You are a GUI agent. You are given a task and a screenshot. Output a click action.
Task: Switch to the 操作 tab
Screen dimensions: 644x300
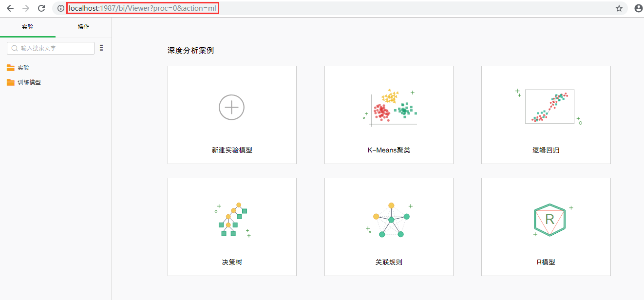tap(83, 27)
